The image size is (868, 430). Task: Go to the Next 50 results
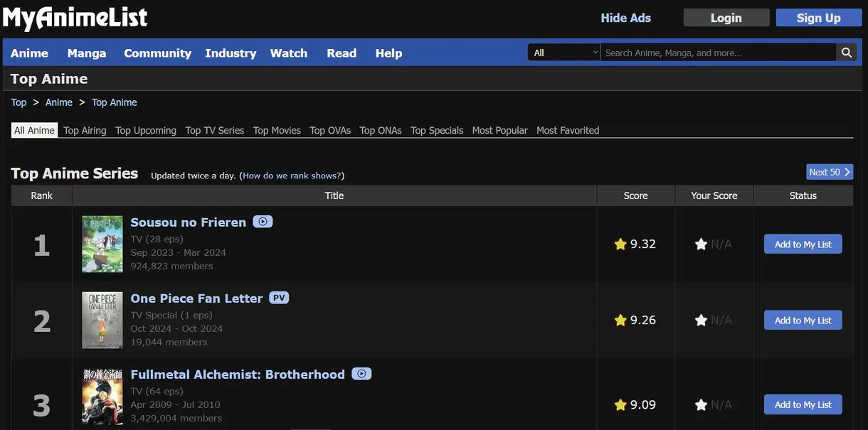coord(830,172)
